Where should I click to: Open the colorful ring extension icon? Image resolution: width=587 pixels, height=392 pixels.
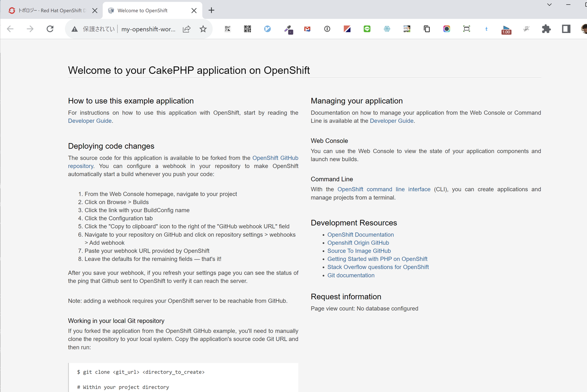click(x=447, y=29)
